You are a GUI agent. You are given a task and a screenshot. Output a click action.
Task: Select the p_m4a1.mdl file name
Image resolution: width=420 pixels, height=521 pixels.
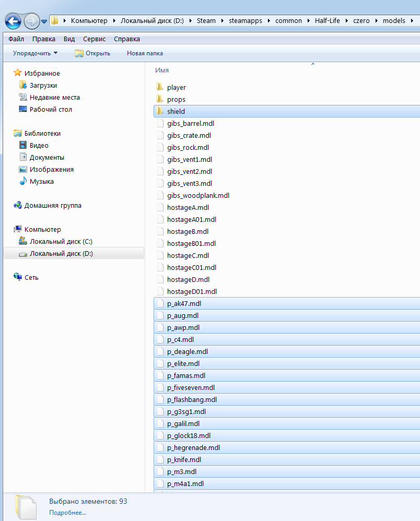pos(185,483)
